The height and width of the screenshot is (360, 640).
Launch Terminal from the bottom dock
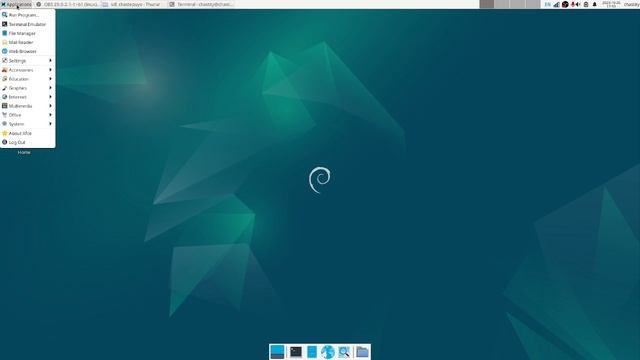(296, 352)
